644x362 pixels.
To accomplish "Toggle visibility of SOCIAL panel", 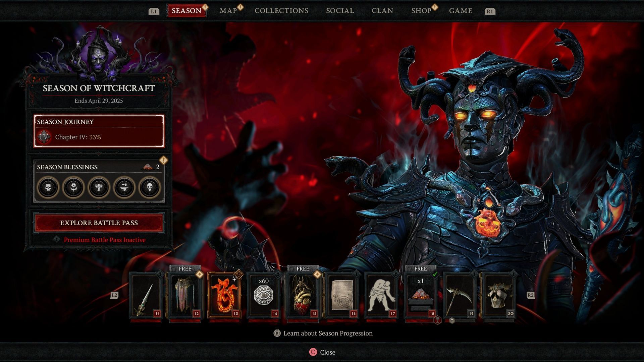I will pyautogui.click(x=340, y=10).
